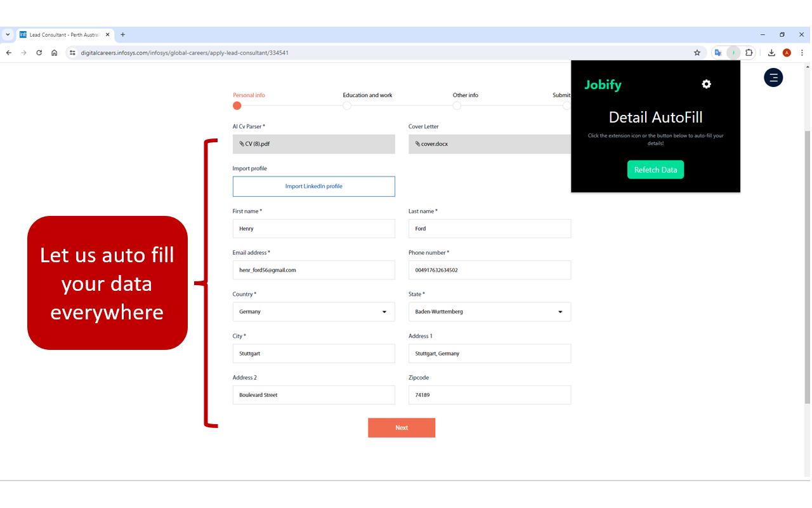Switch to the Lead Consultant tab

point(60,35)
